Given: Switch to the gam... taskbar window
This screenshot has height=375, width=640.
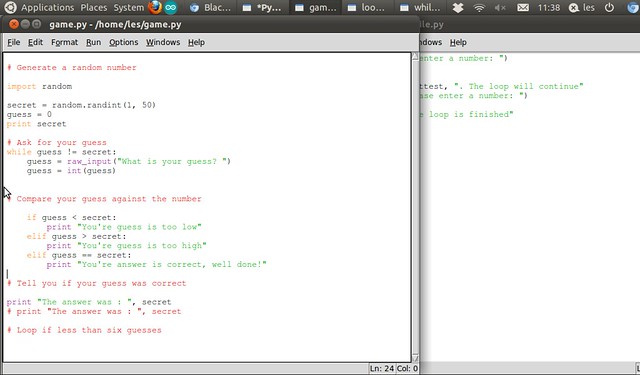Looking at the screenshot, I should point(315,7).
